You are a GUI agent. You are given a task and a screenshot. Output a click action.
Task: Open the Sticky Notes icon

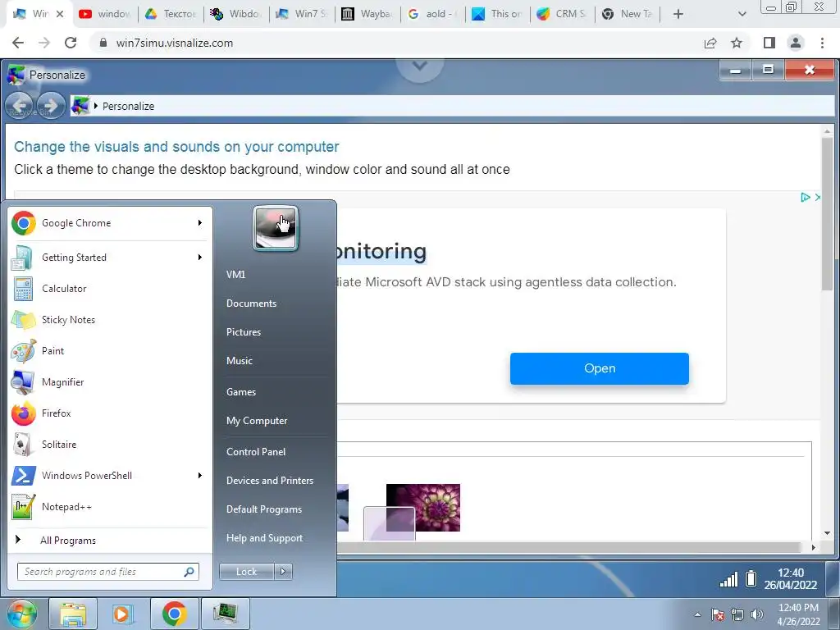(22, 320)
